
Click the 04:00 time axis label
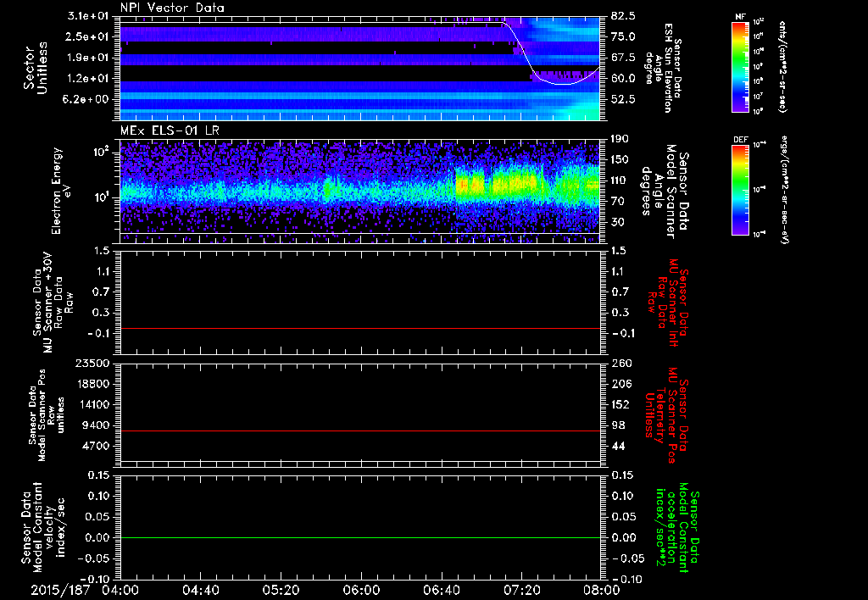click(x=120, y=589)
